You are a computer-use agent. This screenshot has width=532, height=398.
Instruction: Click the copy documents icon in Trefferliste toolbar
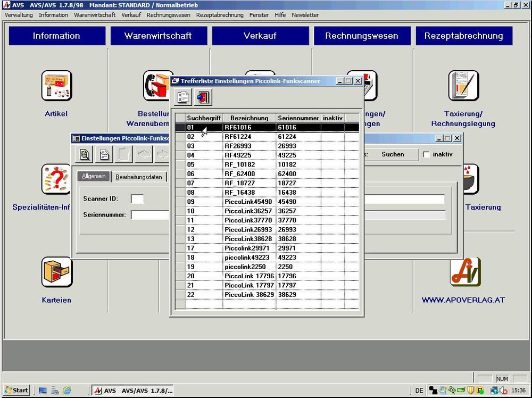(x=184, y=97)
